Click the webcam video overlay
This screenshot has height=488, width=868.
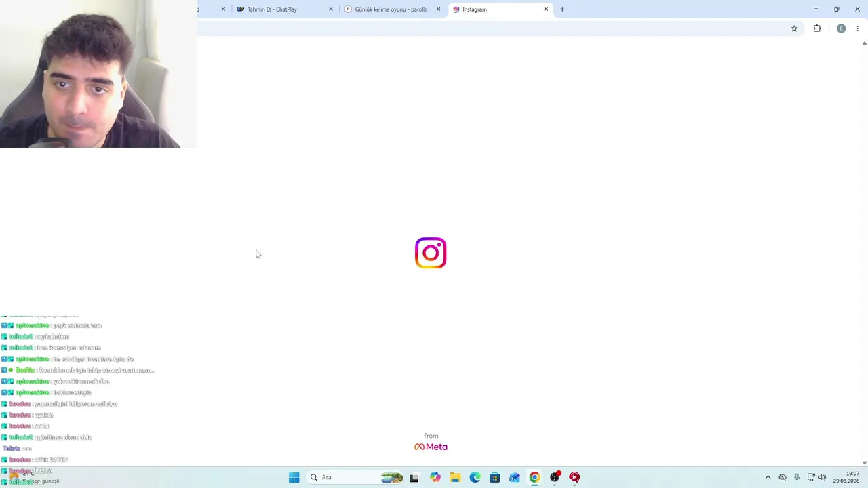pos(98,74)
